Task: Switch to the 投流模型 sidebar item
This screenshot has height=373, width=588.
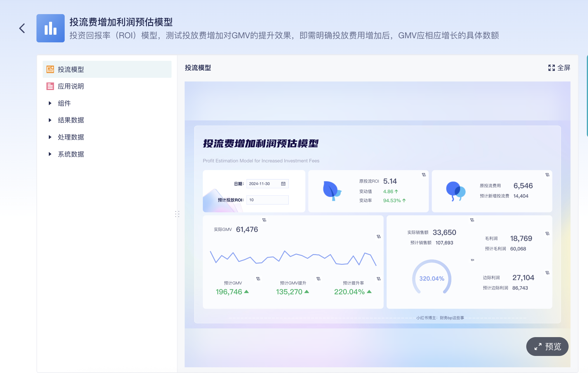Action: point(71,69)
